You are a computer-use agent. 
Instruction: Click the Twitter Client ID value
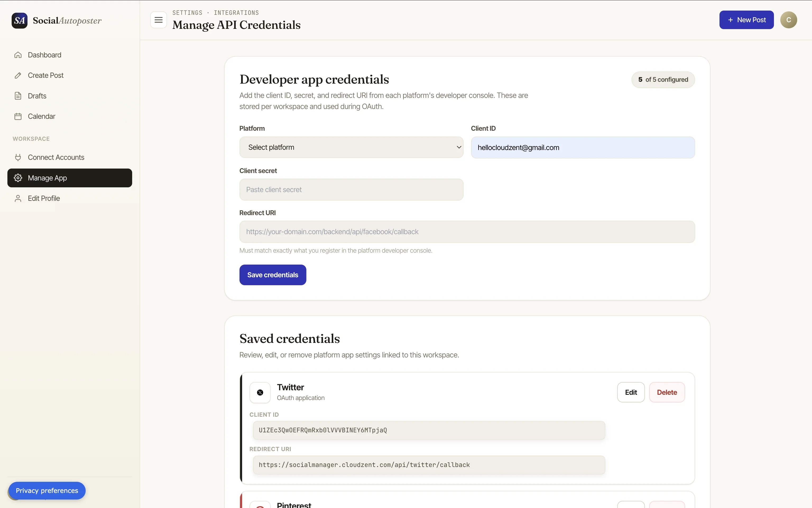429,430
